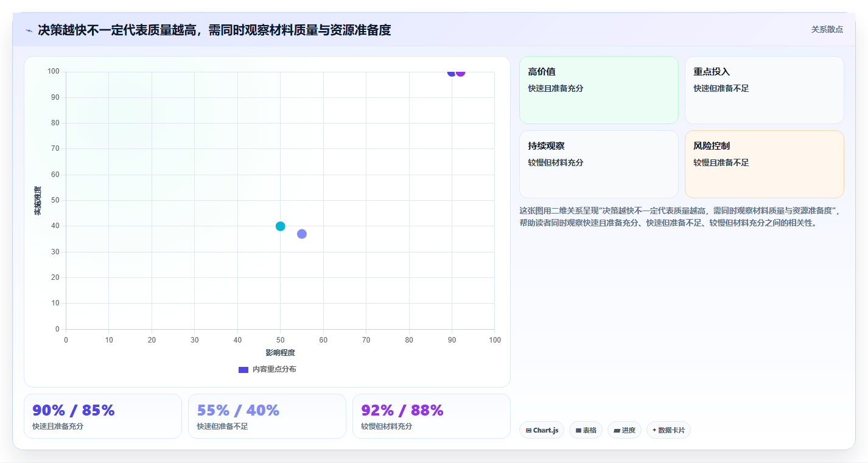
Task: Open the 风险控制 quadrant card
Action: pyautogui.click(x=764, y=164)
